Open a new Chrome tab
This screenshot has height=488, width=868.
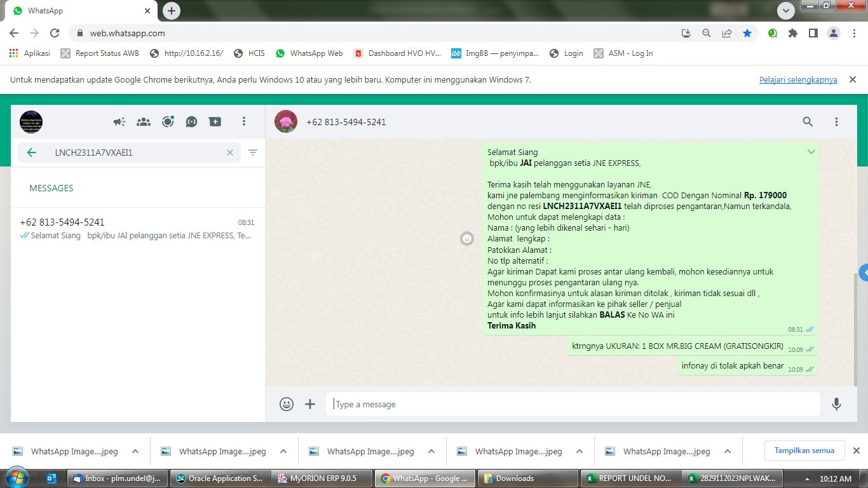pyautogui.click(x=172, y=11)
